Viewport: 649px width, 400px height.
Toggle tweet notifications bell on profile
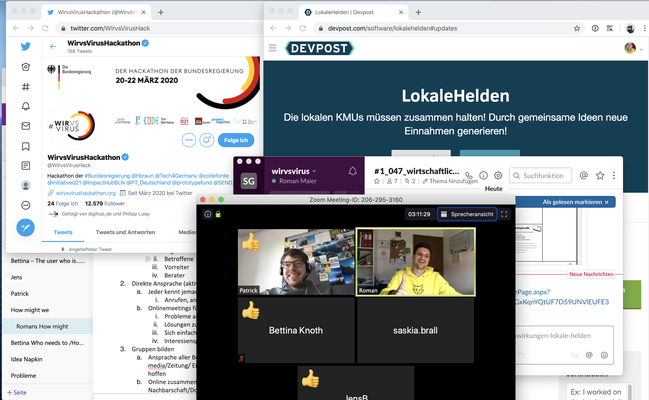pos(207,140)
